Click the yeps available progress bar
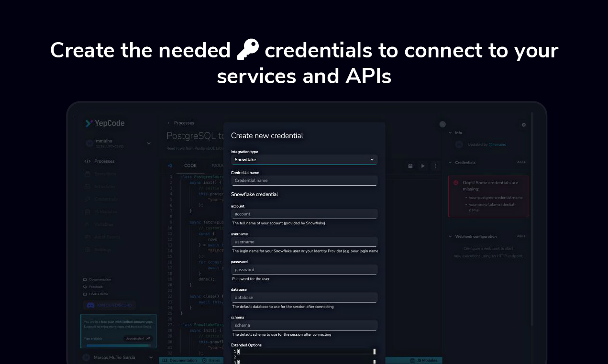The width and height of the screenshot is (608, 364). click(118, 344)
